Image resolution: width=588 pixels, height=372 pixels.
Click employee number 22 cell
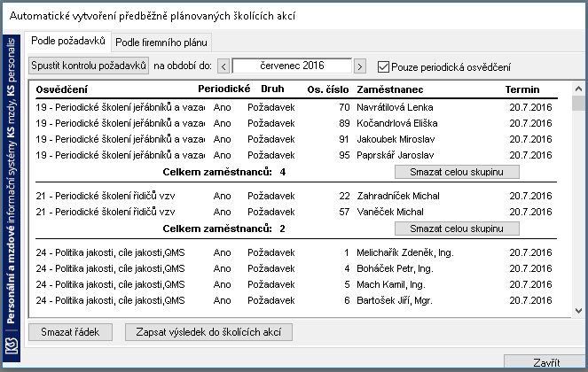tap(344, 196)
